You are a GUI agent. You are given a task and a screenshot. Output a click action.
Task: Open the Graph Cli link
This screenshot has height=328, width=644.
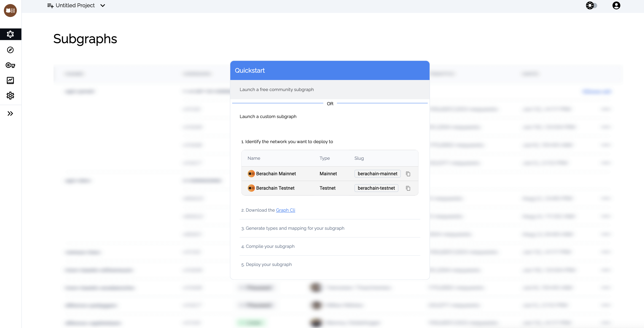(285, 210)
